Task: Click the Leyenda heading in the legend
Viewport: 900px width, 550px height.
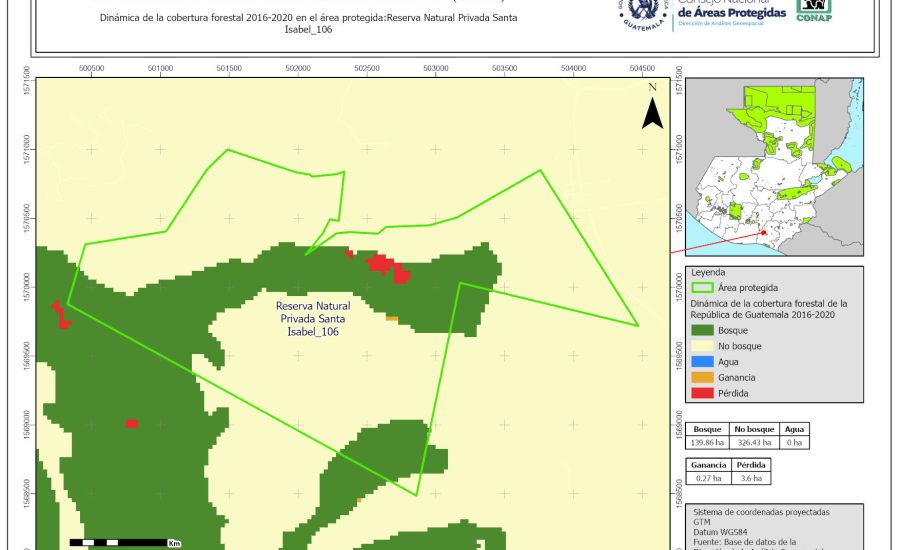Action: coord(707,272)
